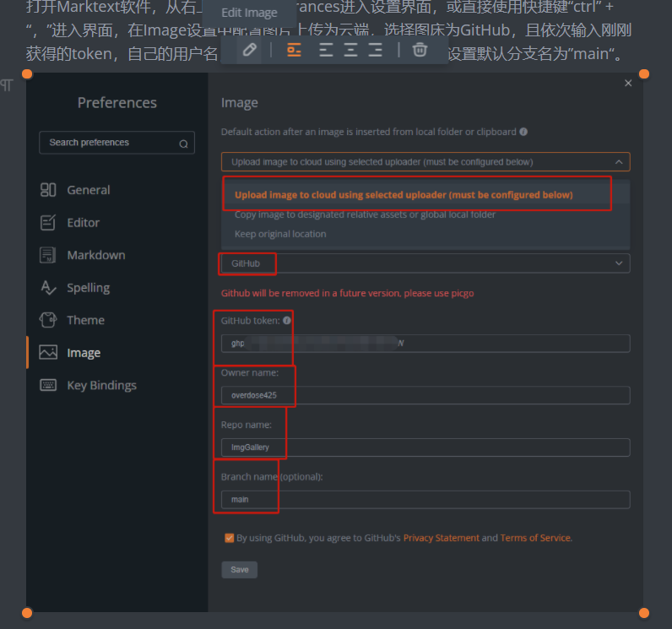Open the Terms of Service link
The width and height of the screenshot is (672, 629).
click(x=535, y=538)
